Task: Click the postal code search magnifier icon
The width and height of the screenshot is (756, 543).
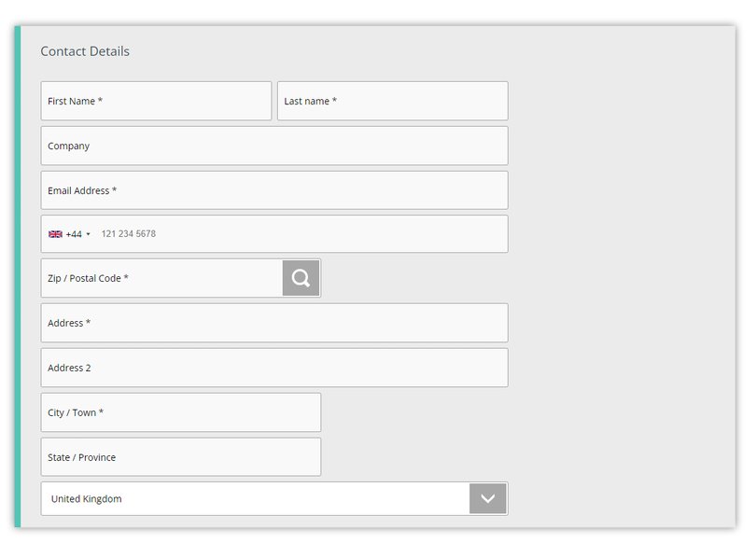Action: (x=301, y=277)
